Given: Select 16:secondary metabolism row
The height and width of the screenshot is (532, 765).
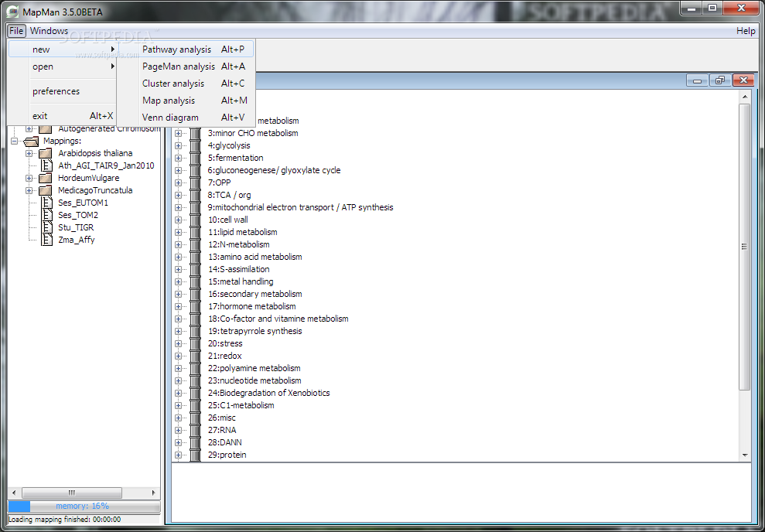Looking at the screenshot, I should coord(255,294).
